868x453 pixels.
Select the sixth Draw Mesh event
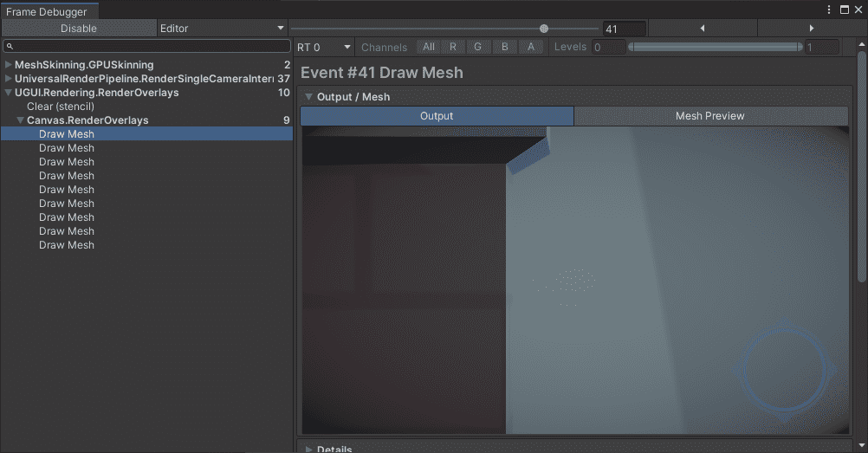(x=146, y=204)
